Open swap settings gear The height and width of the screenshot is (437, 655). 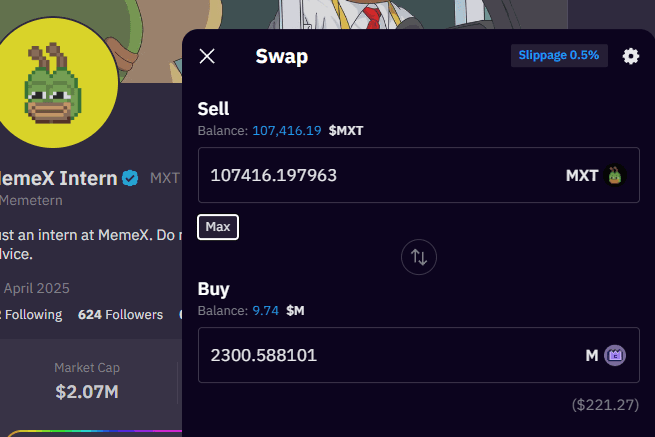click(x=631, y=56)
